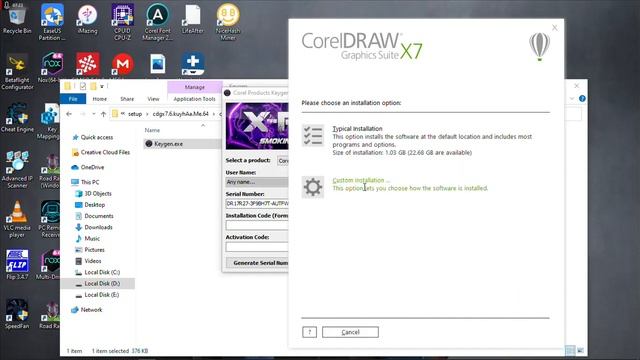Viewport: 640px width, 360px height.
Task: Open the File tab in File Explorer
Action: (73, 99)
